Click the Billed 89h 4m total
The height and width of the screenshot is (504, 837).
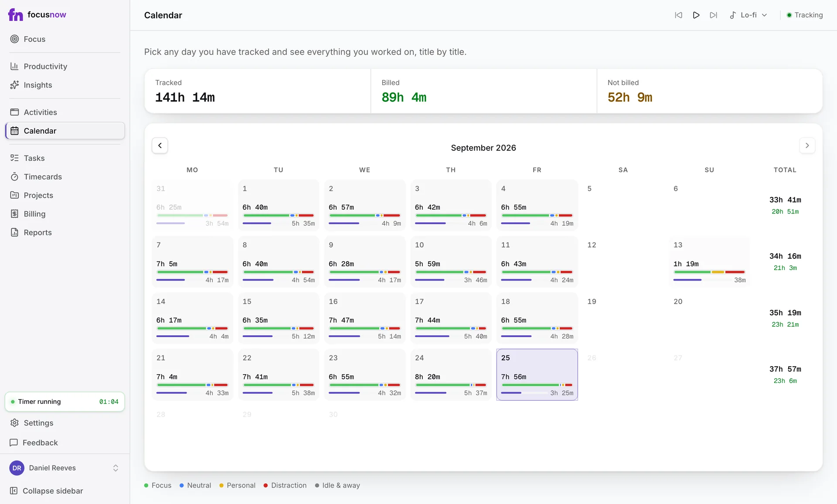(x=404, y=98)
